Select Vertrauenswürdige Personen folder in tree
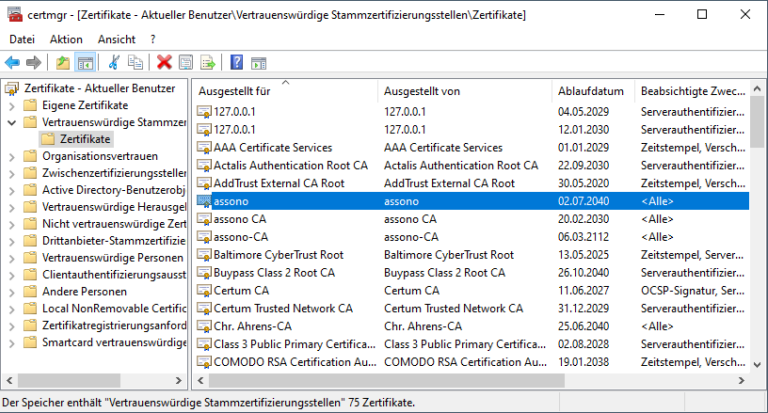 click(x=113, y=258)
